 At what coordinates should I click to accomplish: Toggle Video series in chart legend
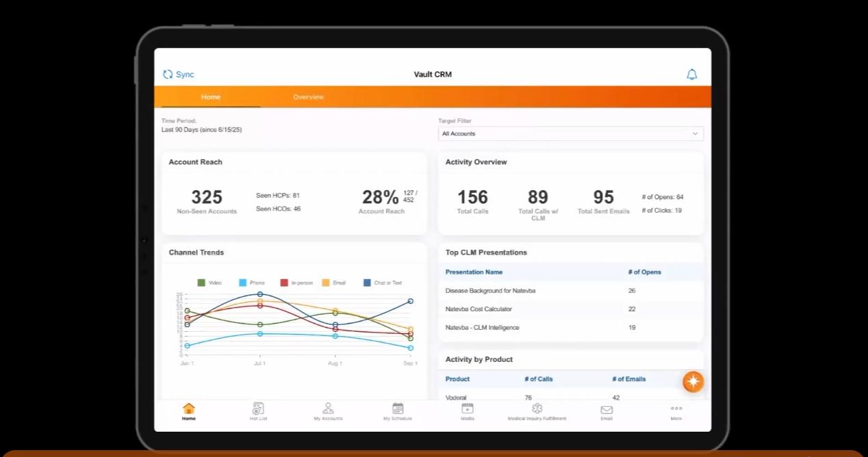click(209, 283)
